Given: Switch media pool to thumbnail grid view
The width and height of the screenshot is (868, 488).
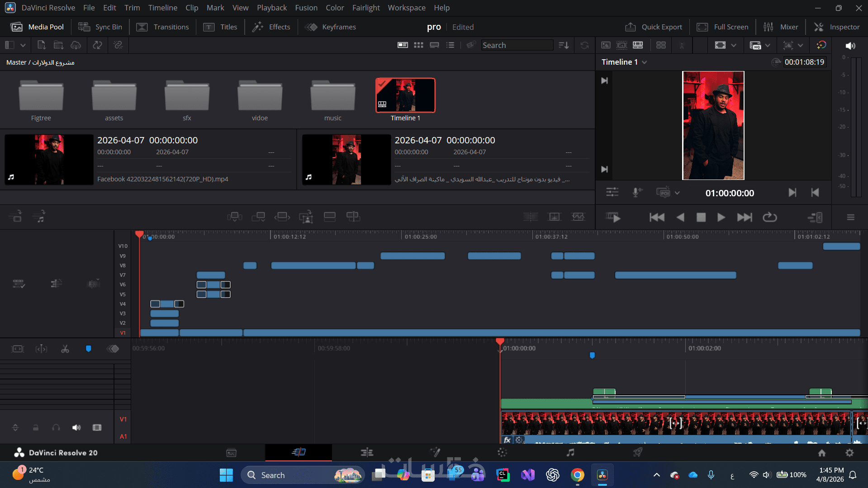Looking at the screenshot, I should (418, 45).
